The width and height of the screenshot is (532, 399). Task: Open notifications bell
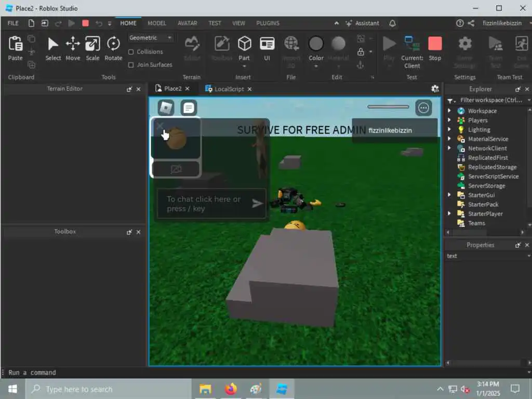392,23
